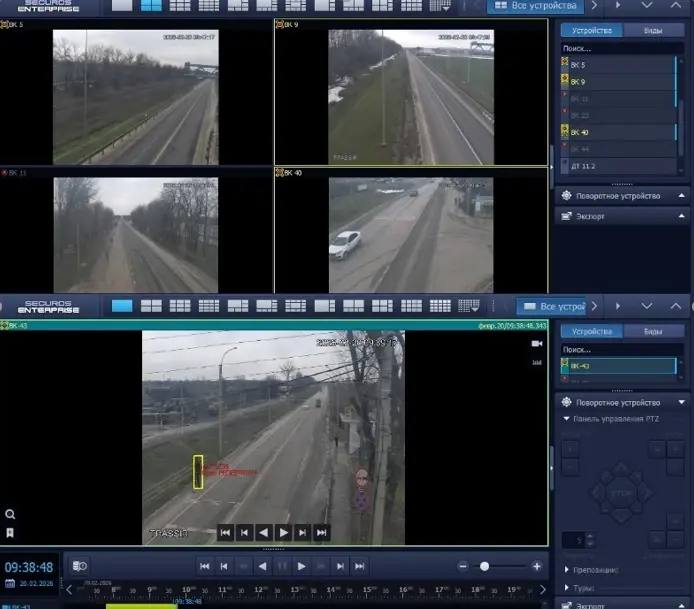Click the export archive icon next to the time

click(x=80, y=566)
